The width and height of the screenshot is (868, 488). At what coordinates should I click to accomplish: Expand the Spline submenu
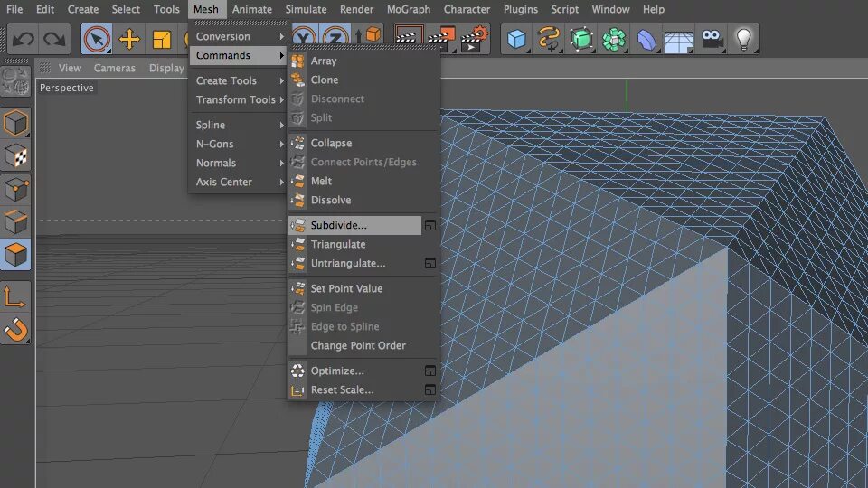pos(238,125)
